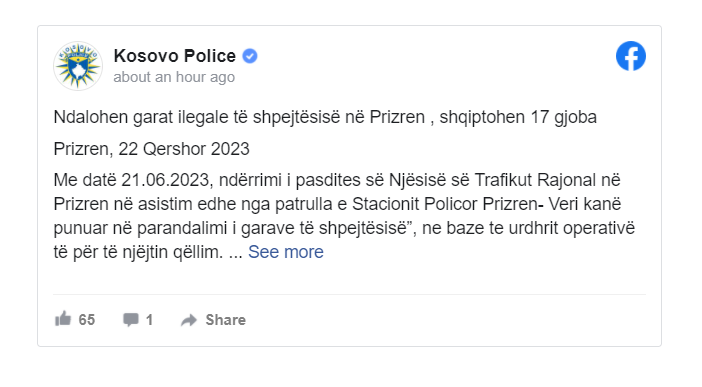Viewport: 702px width, 387px height.
Task: Click empty area below See more
Action: coord(349,278)
